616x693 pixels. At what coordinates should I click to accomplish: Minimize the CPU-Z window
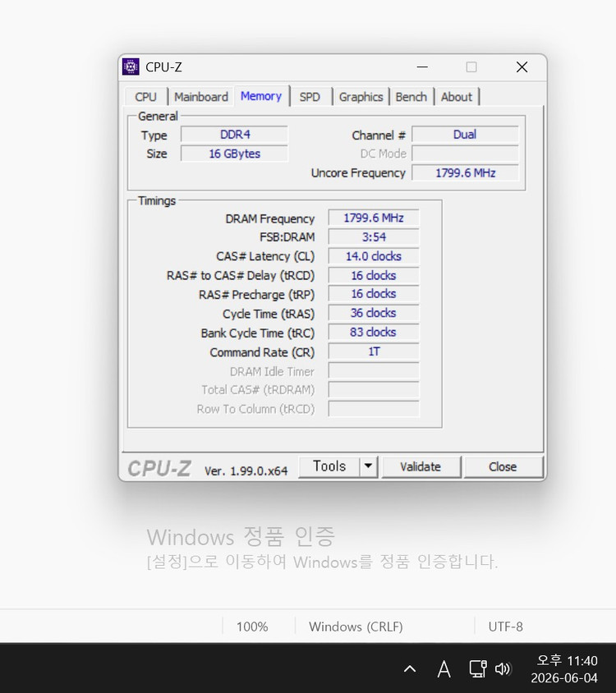[422, 67]
